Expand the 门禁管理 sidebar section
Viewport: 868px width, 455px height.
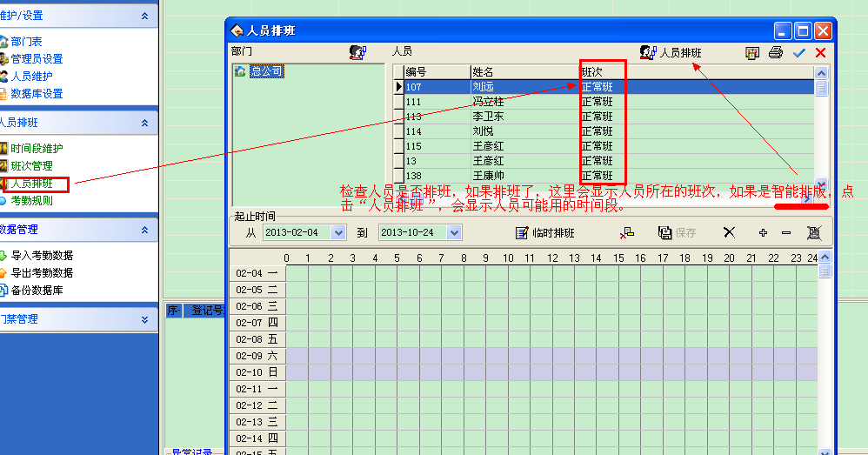145,319
